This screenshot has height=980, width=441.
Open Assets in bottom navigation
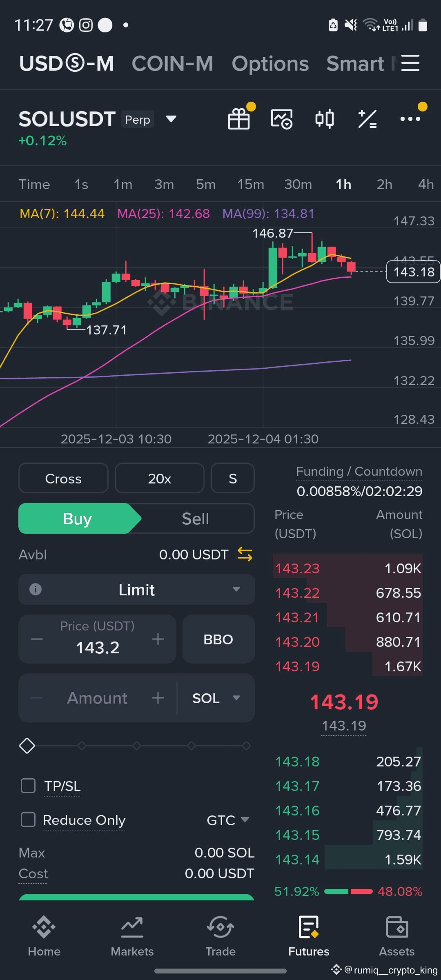pos(397,936)
